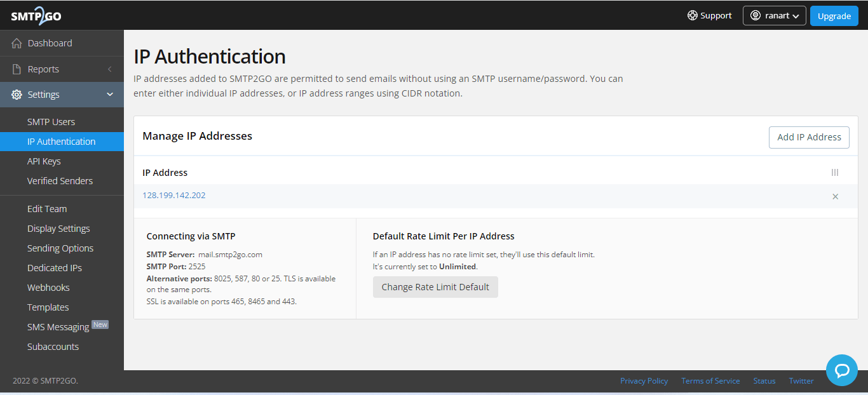The height and width of the screenshot is (395, 868).
Task: Click the Upgrade button
Action: tap(834, 16)
